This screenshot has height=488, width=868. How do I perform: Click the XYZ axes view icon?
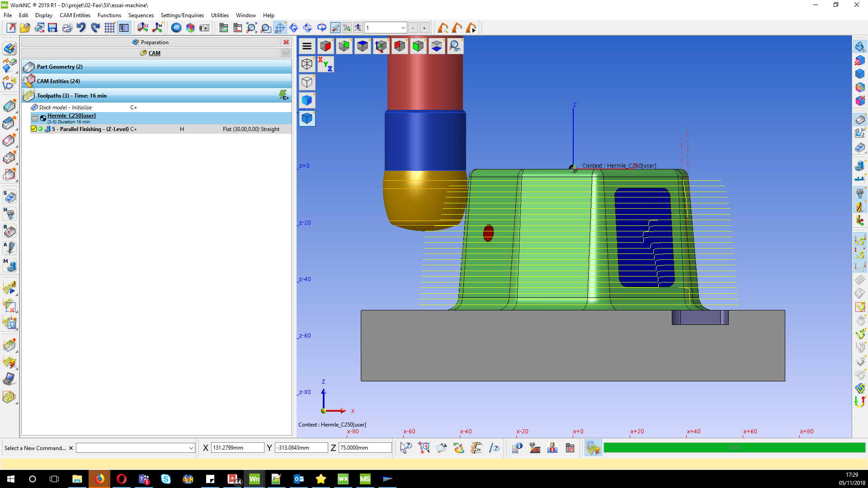point(325,64)
